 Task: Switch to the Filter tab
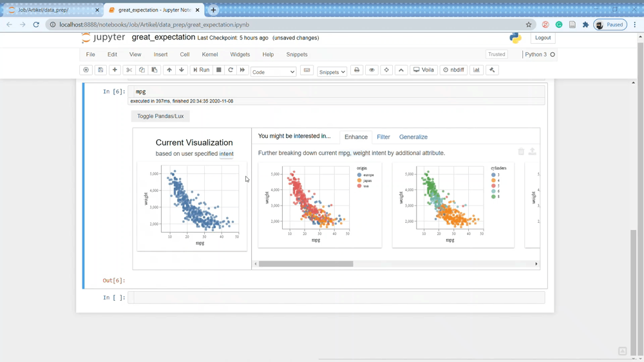click(x=383, y=137)
